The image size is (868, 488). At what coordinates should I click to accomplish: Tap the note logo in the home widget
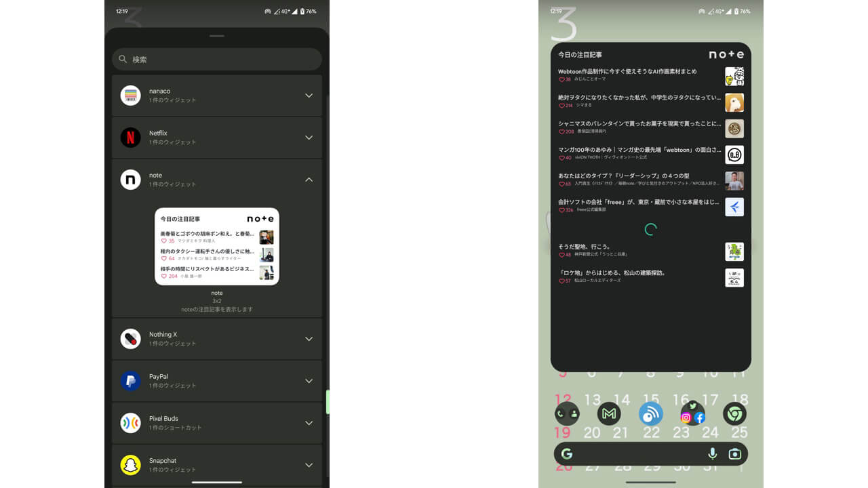pos(726,54)
